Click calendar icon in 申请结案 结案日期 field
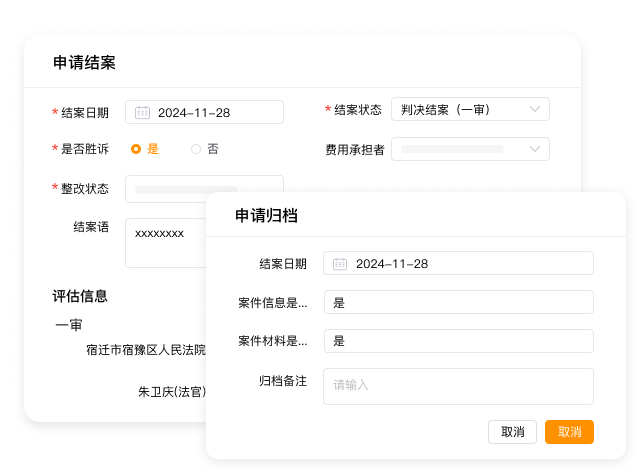This screenshot has height=472, width=638. [x=142, y=112]
